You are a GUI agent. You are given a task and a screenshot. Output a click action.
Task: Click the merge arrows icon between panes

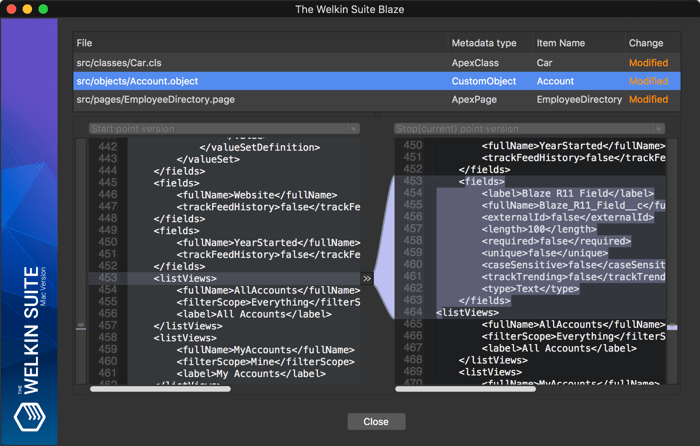(367, 279)
